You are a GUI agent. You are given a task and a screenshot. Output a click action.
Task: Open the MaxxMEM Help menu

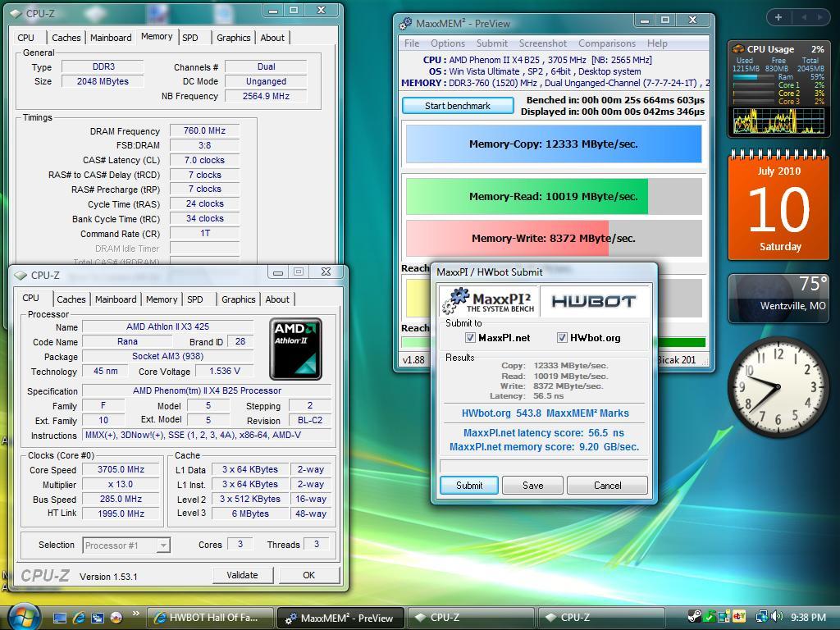click(657, 43)
